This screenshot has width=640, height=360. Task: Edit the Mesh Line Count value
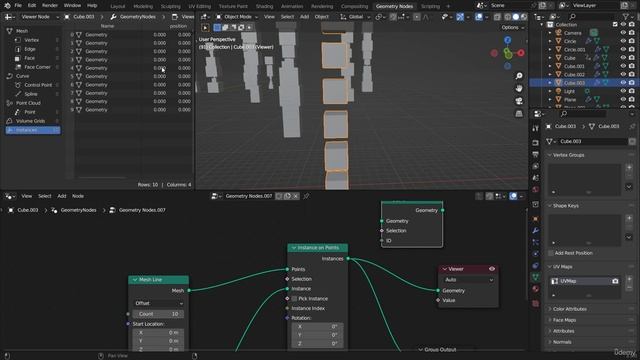pos(159,314)
